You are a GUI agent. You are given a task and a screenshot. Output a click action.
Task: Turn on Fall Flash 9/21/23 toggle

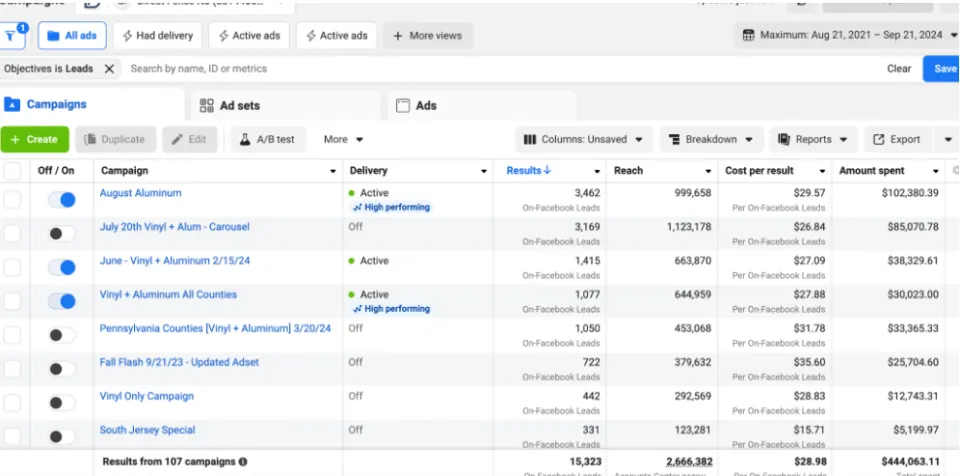pos(62,369)
